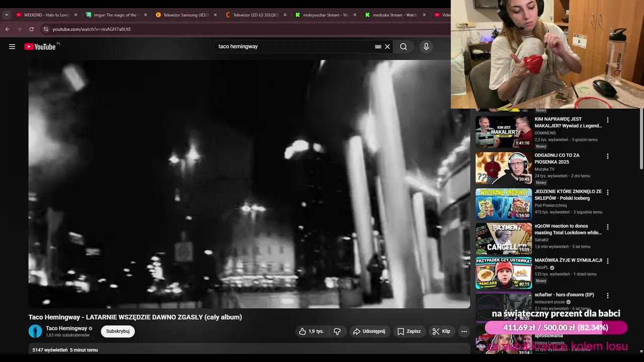Close the meduska Stream tab
The height and width of the screenshot is (362, 644).
[424, 15]
